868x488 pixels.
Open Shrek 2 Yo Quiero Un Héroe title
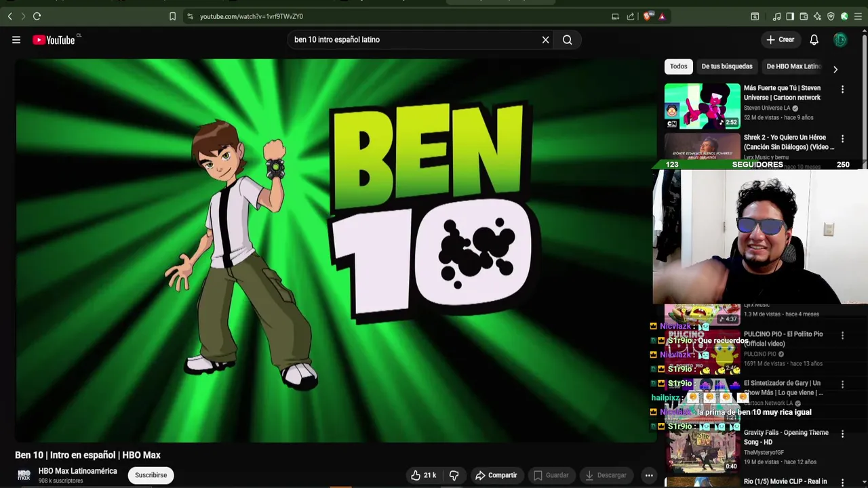click(789, 142)
